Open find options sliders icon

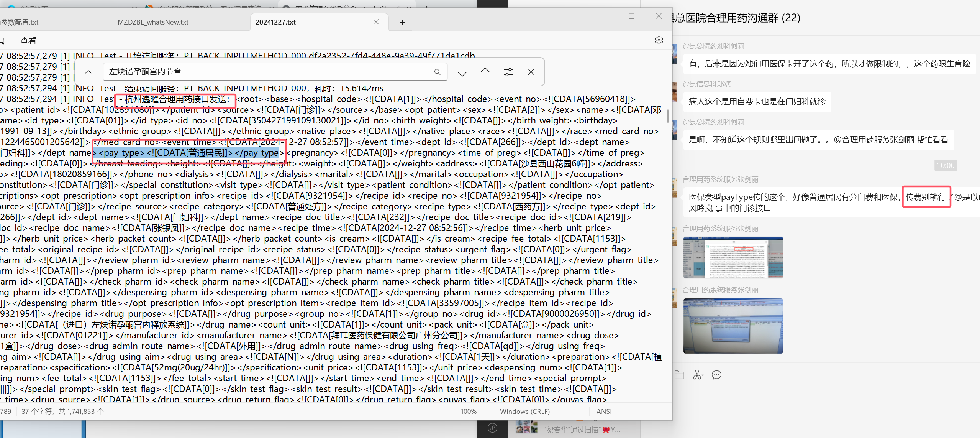click(x=508, y=72)
